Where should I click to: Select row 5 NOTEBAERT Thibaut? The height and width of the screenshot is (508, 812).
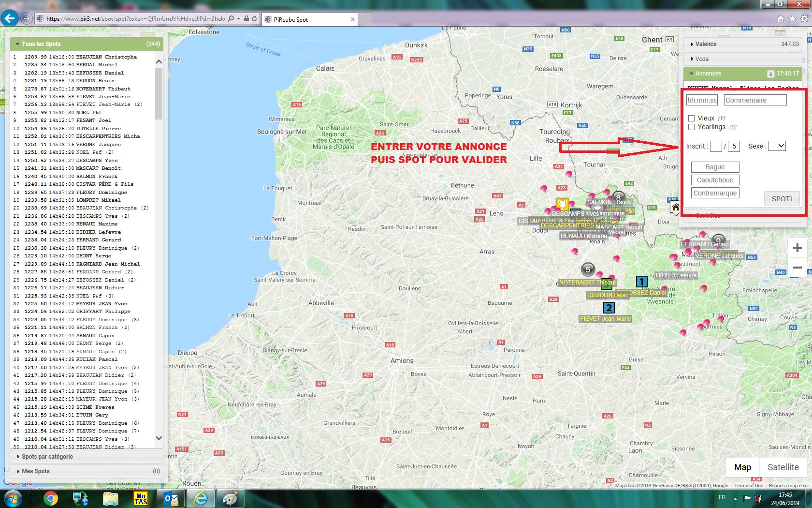pyautogui.click(x=83, y=89)
